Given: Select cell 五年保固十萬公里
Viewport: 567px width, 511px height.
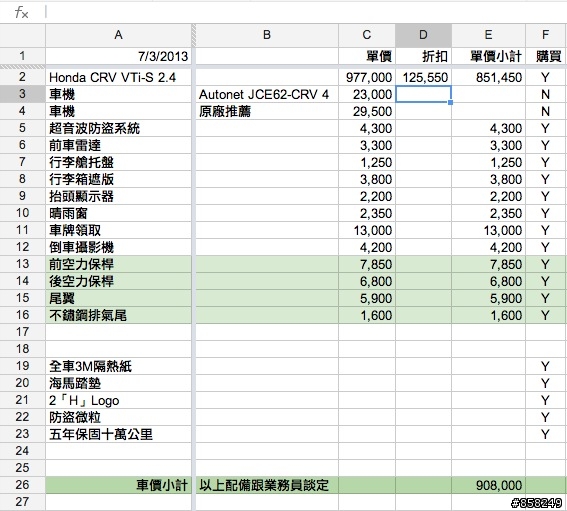Looking at the screenshot, I should [x=118, y=434].
